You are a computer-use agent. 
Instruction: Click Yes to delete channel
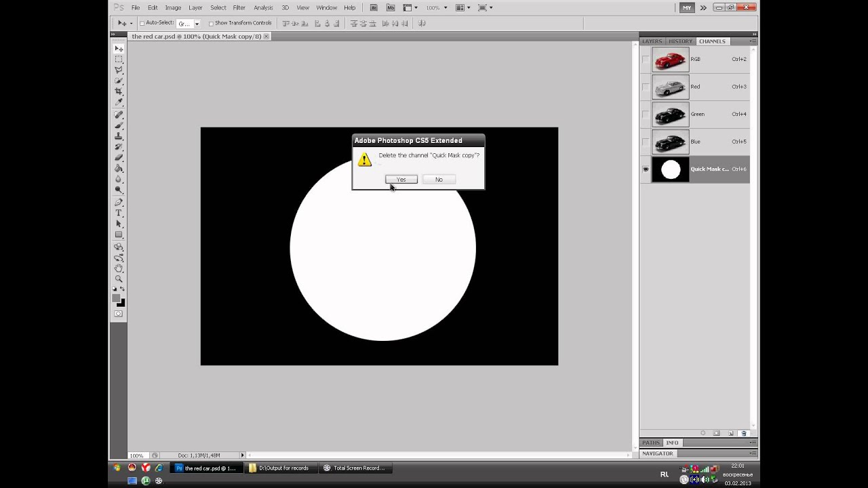coord(401,180)
